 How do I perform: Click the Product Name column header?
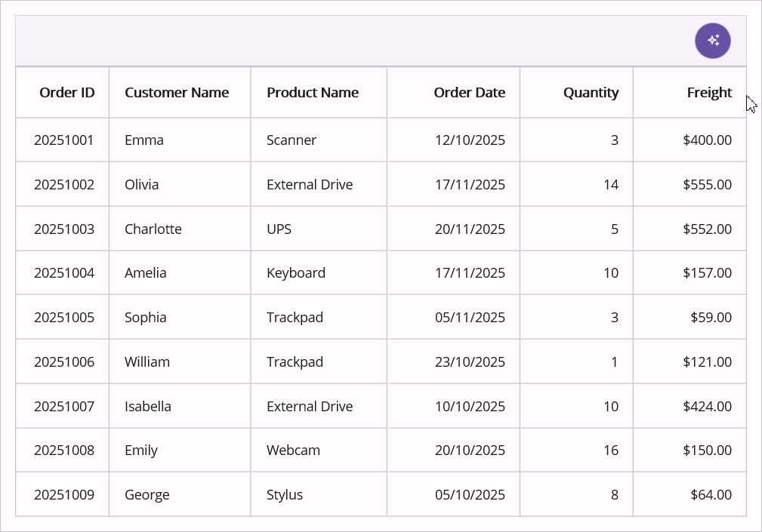click(313, 93)
